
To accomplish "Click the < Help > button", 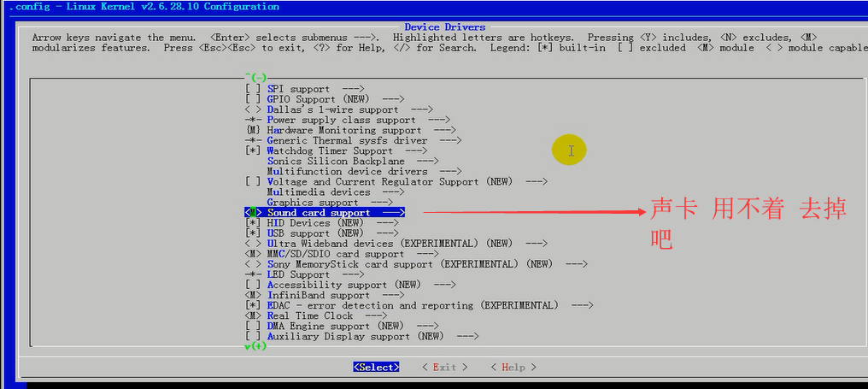I will [513, 368].
